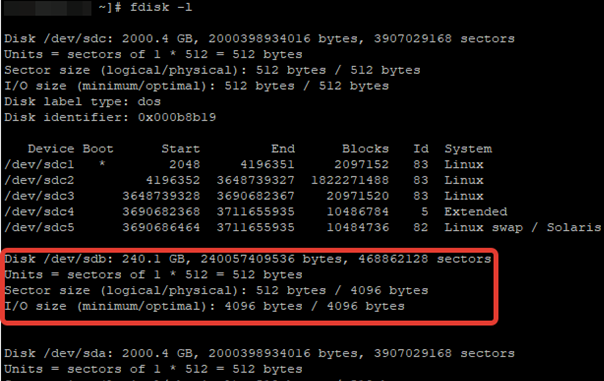The height and width of the screenshot is (381, 604).
Task: Click the 'Id' column header
Action: tap(421, 149)
